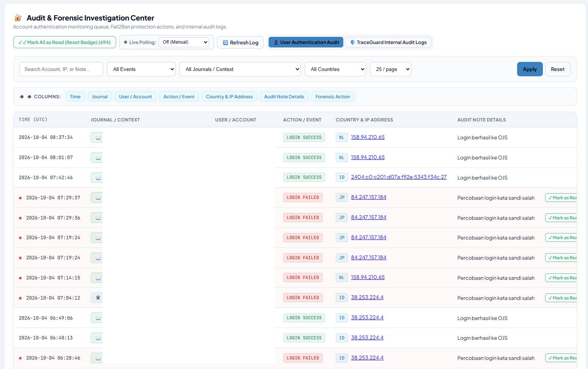Click the journal book icon in the 06:49:06 row
The width and height of the screenshot is (588, 369).
98,318
